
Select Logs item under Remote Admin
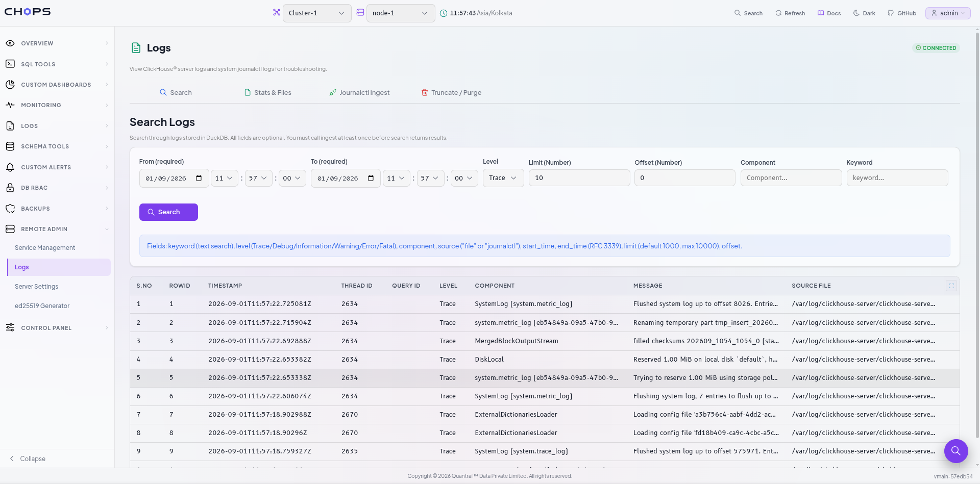pos(59,267)
